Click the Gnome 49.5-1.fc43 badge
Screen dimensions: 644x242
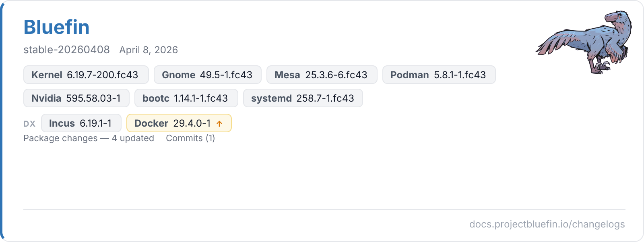(x=207, y=75)
